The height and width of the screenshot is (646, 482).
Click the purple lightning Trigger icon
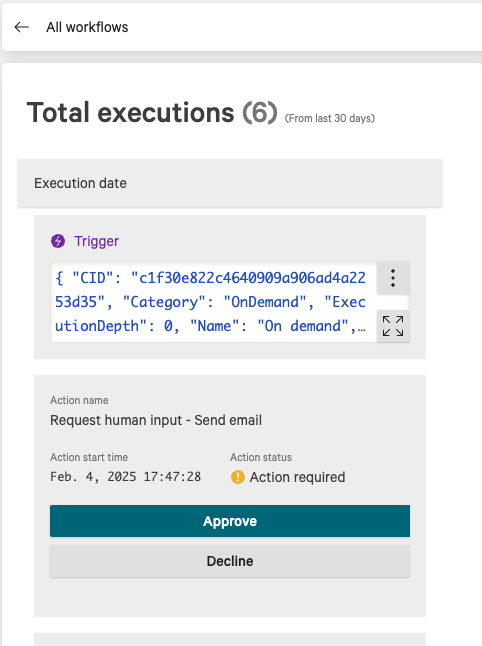(58, 241)
